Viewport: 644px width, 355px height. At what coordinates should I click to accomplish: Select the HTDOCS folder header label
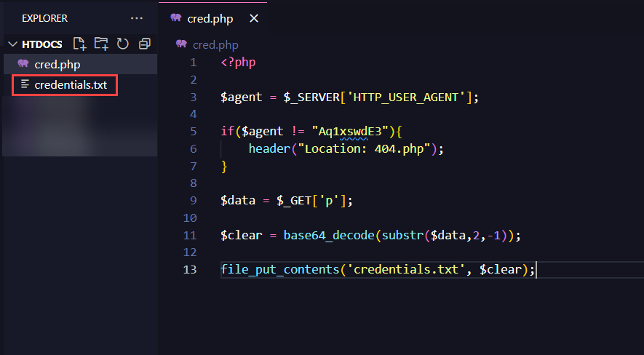point(42,44)
